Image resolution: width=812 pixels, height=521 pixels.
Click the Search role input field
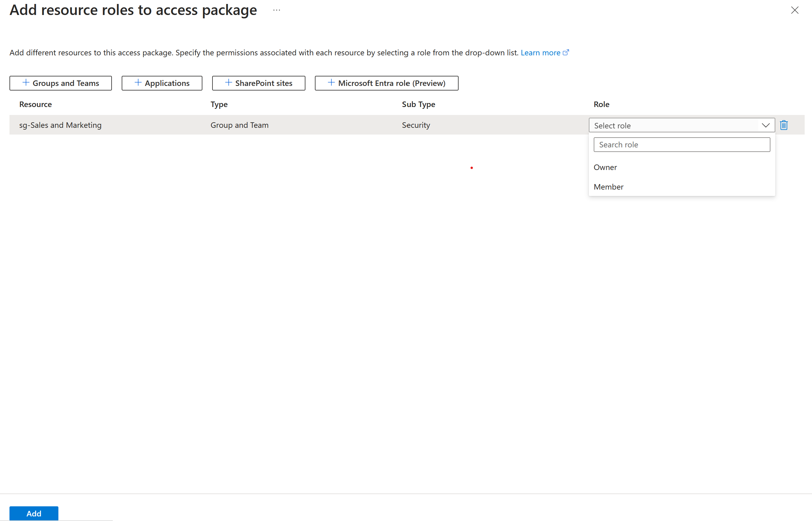682,144
